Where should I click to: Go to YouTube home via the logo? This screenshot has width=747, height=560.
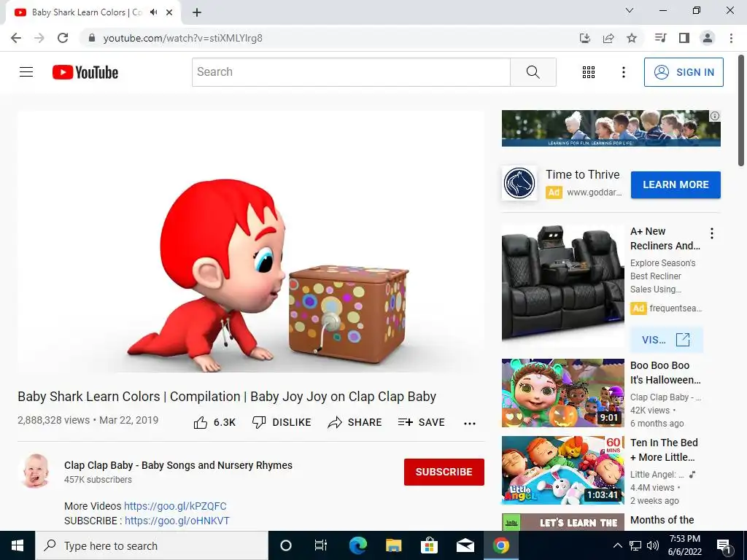pyautogui.click(x=85, y=72)
